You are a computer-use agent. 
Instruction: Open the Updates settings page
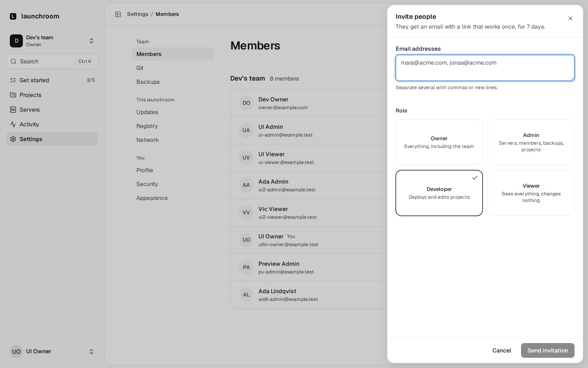[x=173, y=112]
